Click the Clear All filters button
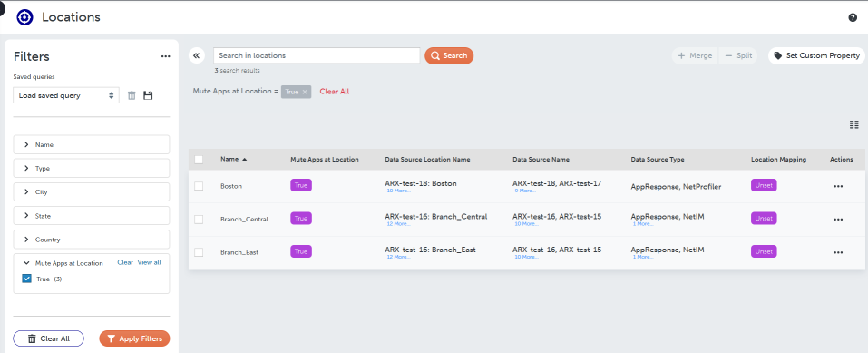The width and height of the screenshot is (868, 353). tap(48, 338)
